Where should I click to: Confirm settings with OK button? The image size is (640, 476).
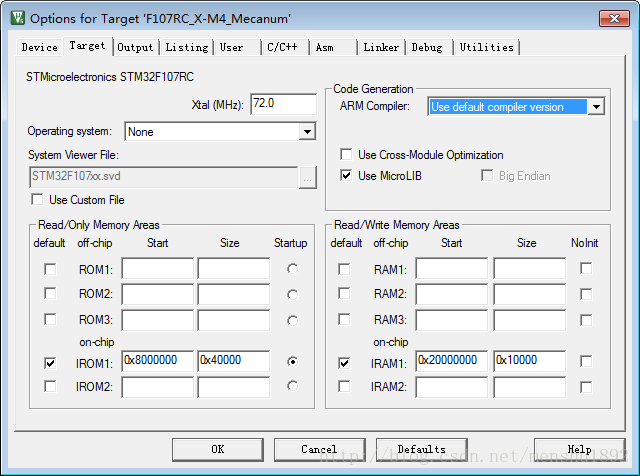point(218,449)
